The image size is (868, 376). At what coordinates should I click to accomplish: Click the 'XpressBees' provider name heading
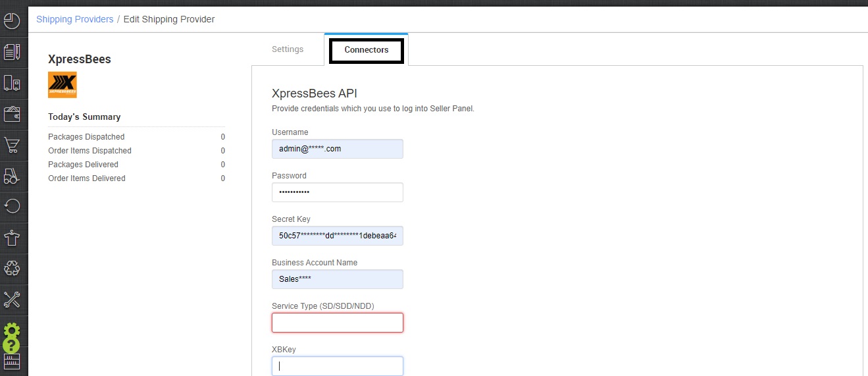80,59
